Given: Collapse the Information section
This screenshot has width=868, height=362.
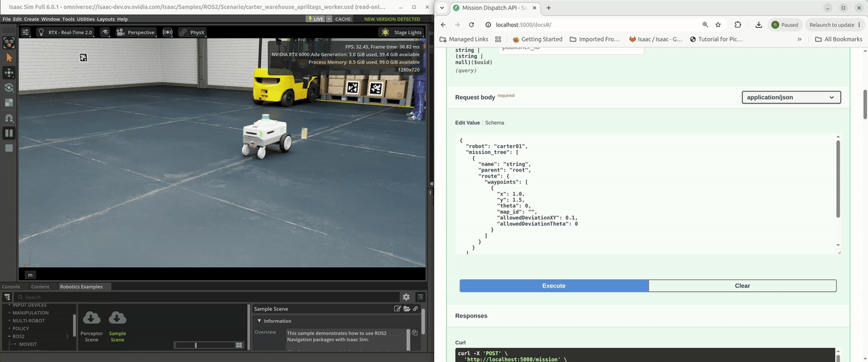Looking at the screenshot, I should (260, 321).
